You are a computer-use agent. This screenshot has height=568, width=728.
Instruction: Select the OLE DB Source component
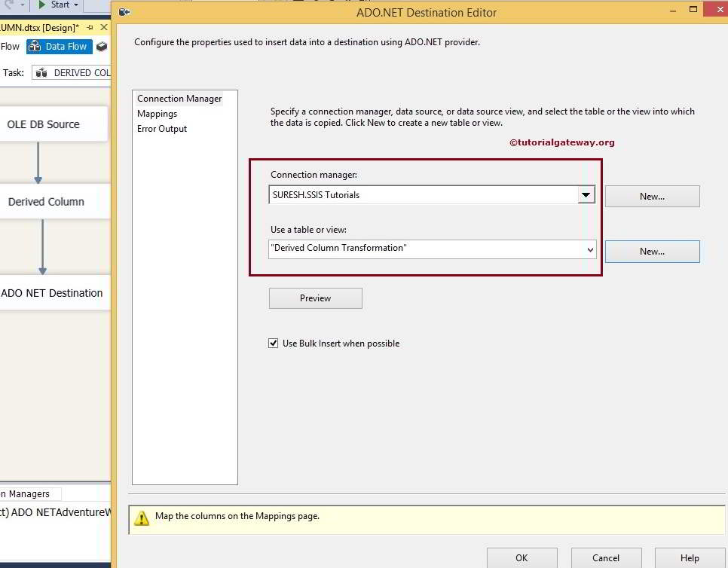(45, 124)
